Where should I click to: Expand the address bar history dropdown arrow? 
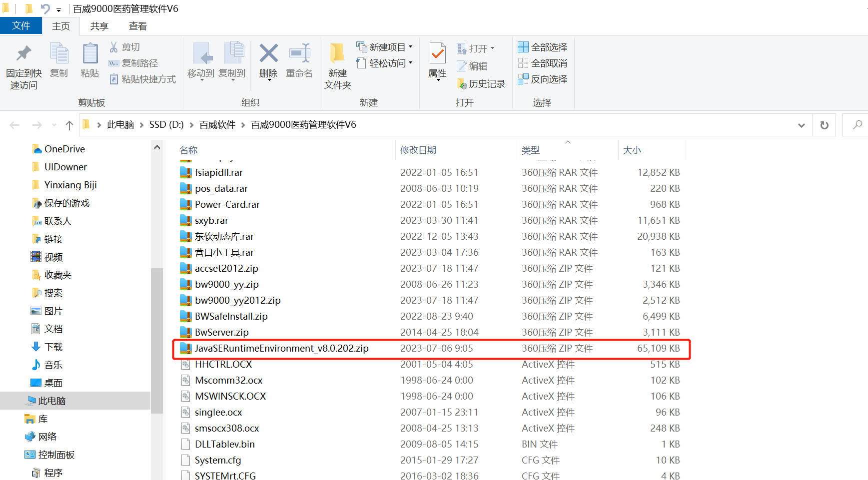click(x=801, y=125)
